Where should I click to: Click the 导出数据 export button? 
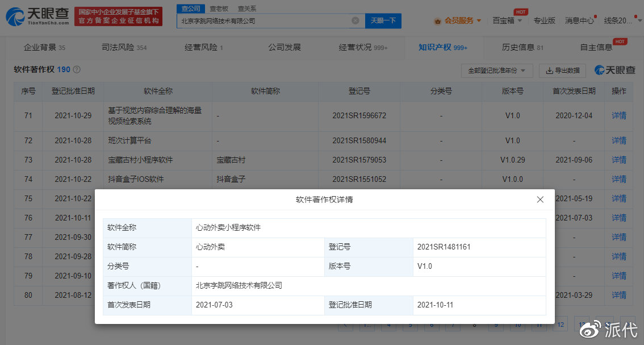pyautogui.click(x=562, y=70)
